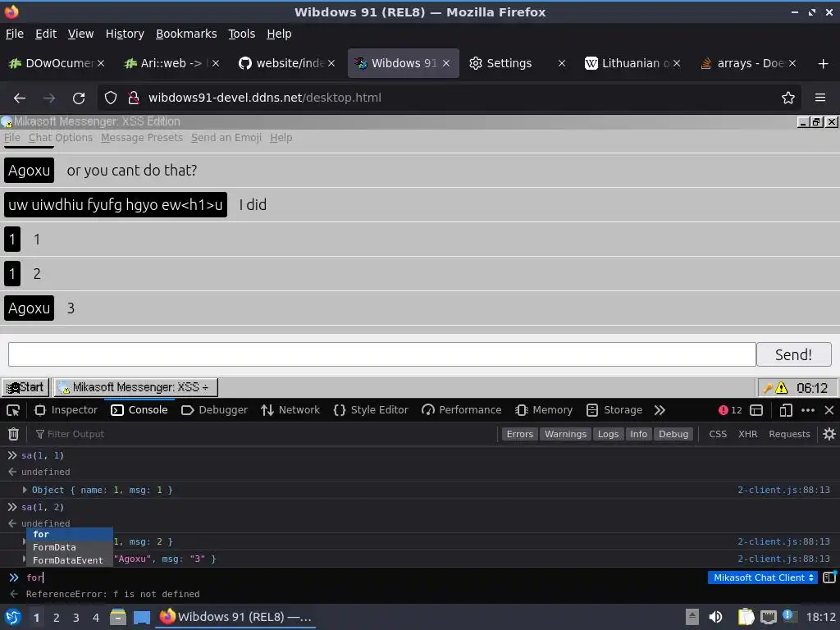Click the show desktop icon in panel
This screenshot has height=630, width=840.
(x=141, y=617)
